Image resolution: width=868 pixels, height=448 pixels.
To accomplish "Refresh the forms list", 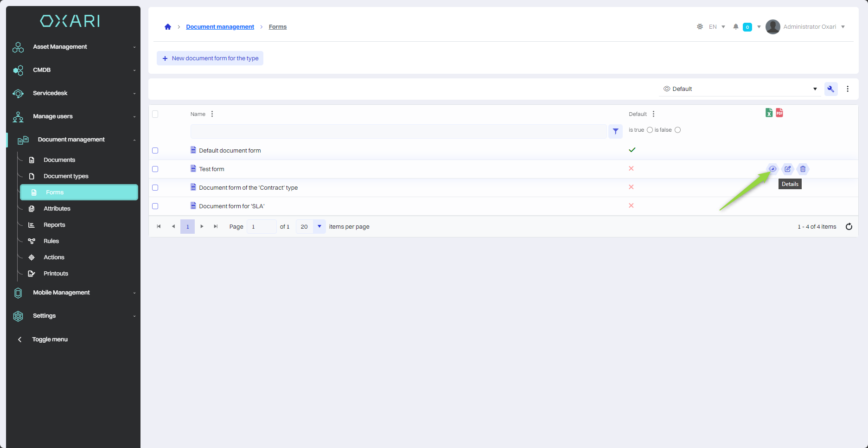I will click(849, 227).
